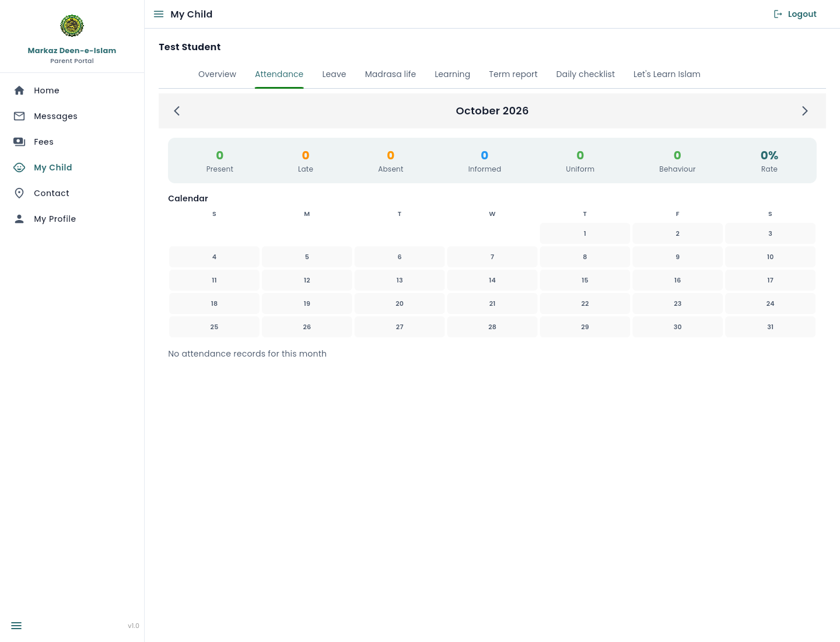The width and height of the screenshot is (840, 642).
Task: Click the Present count statistic
Action: click(x=219, y=160)
